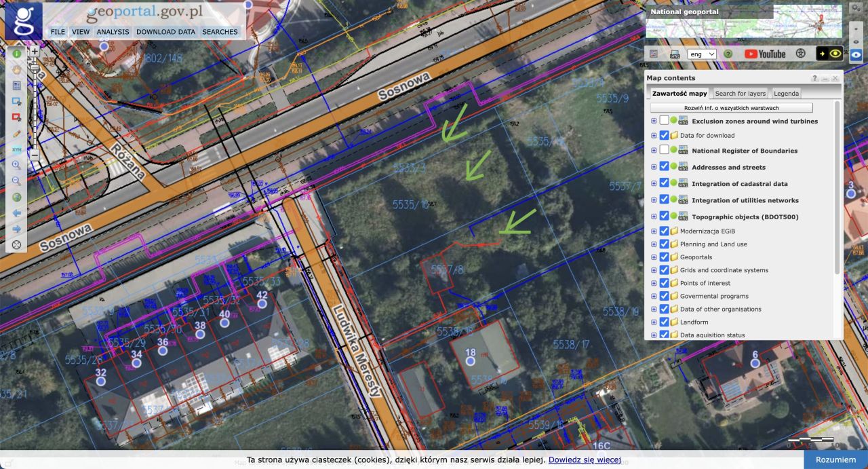
Task: Select the pan hand tool
Action: (x=16, y=70)
